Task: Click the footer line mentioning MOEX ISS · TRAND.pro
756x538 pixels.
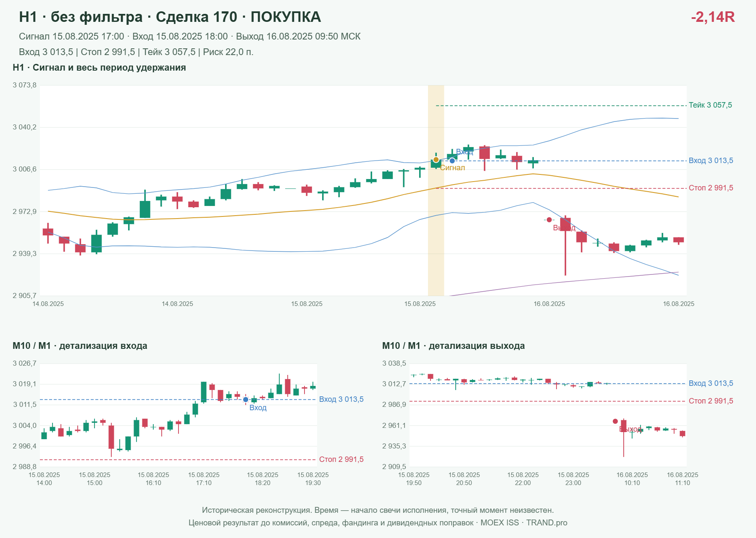Action: pos(378,523)
